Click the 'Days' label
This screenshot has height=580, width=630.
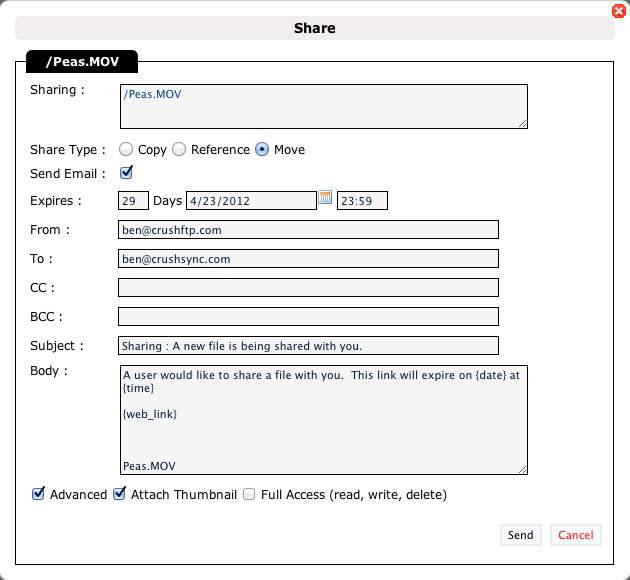click(x=168, y=200)
